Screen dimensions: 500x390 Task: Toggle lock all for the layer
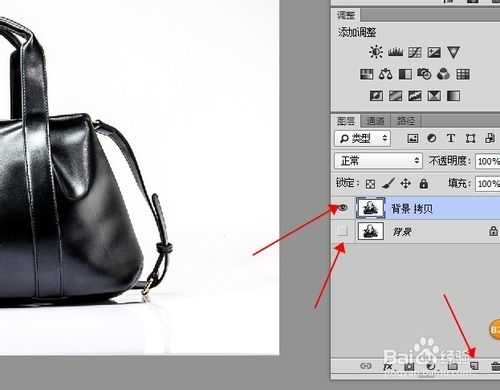[x=424, y=183]
